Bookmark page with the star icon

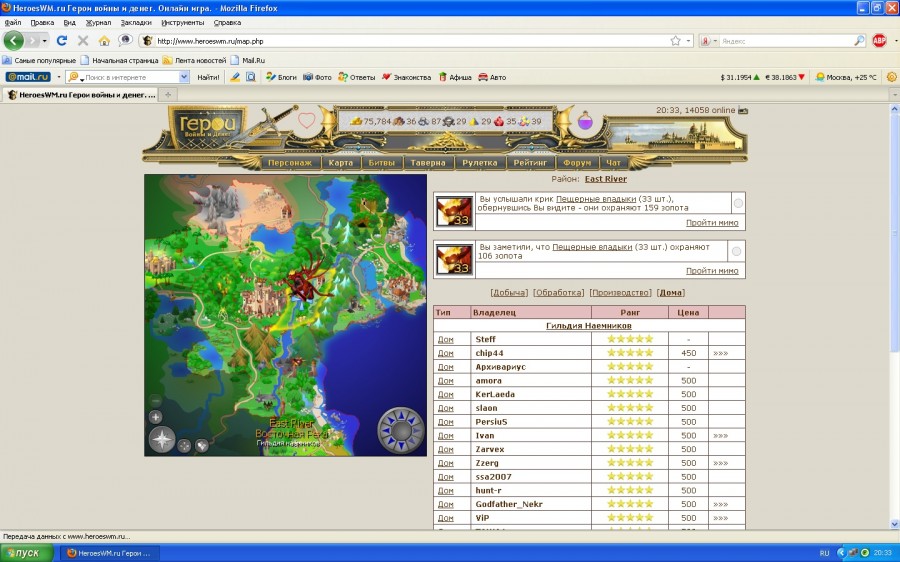(676, 41)
